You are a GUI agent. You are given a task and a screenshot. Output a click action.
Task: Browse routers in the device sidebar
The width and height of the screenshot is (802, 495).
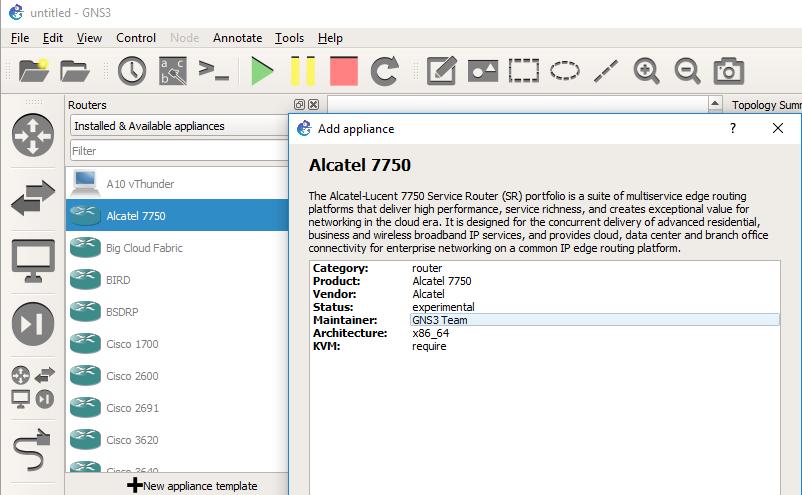(33, 135)
